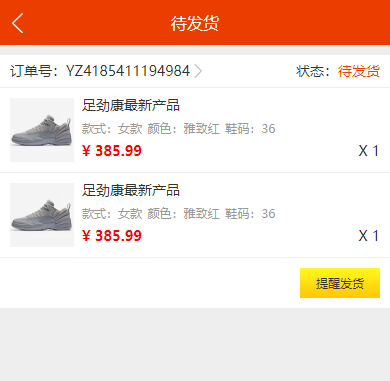Click the first item's 鞋码 36 text
Screen dimensions: 390x381
250,129
